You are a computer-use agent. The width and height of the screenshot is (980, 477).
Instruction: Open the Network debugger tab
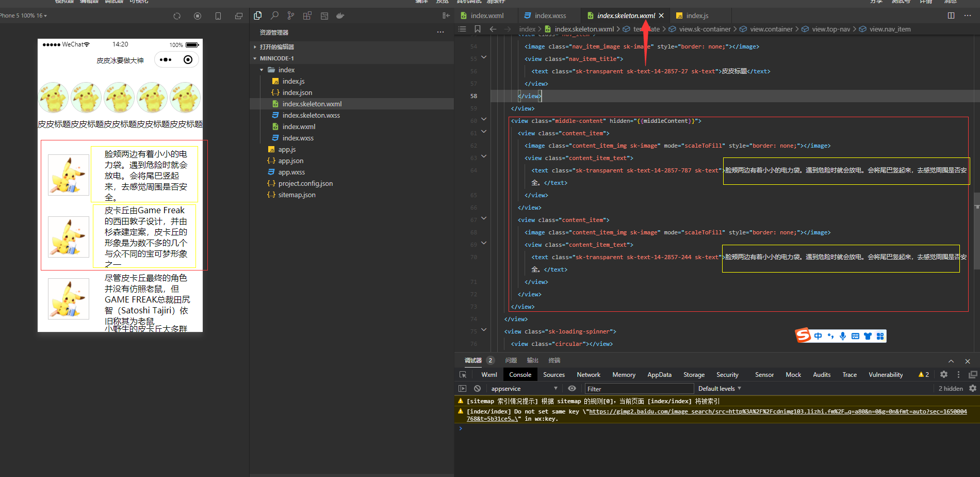[x=589, y=375]
